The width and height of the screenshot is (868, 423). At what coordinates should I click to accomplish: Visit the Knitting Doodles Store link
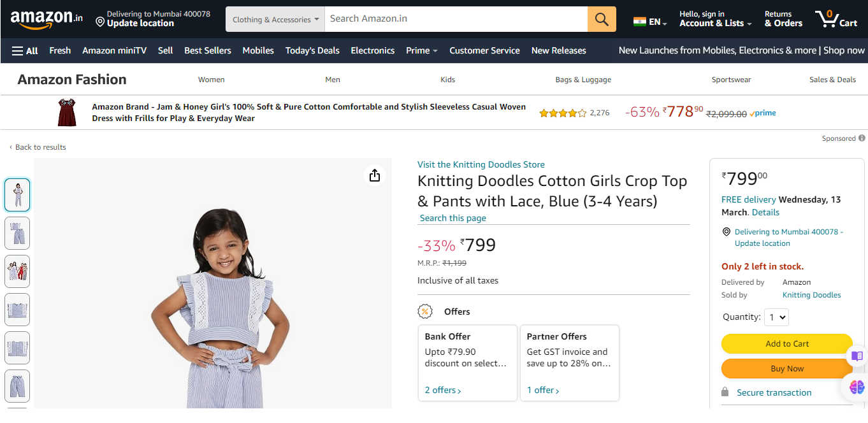481,164
